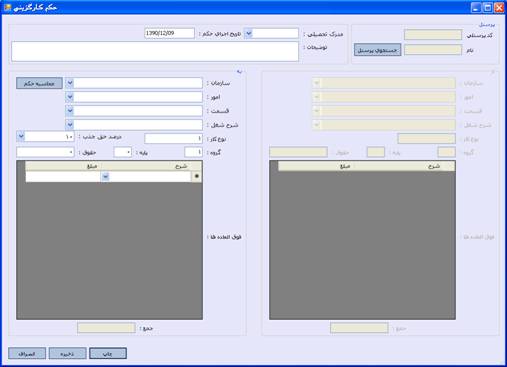Expand the سازمان combo box arrow
The width and height of the screenshot is (507, 367).
[x=70, y=83]
